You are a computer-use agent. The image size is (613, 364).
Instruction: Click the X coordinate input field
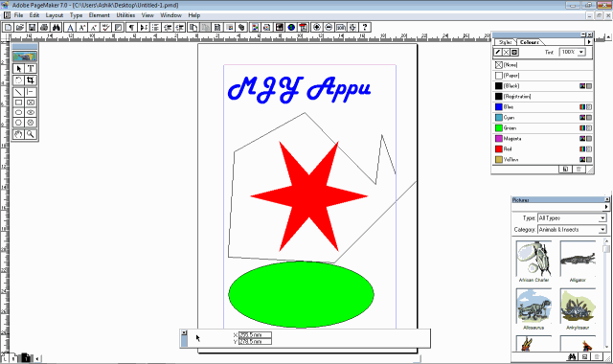pyautogui.click(x=255, y=335)
